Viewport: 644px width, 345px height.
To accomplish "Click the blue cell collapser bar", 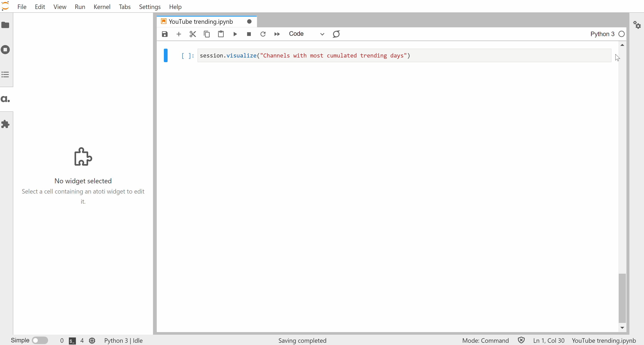I will 166,55.
